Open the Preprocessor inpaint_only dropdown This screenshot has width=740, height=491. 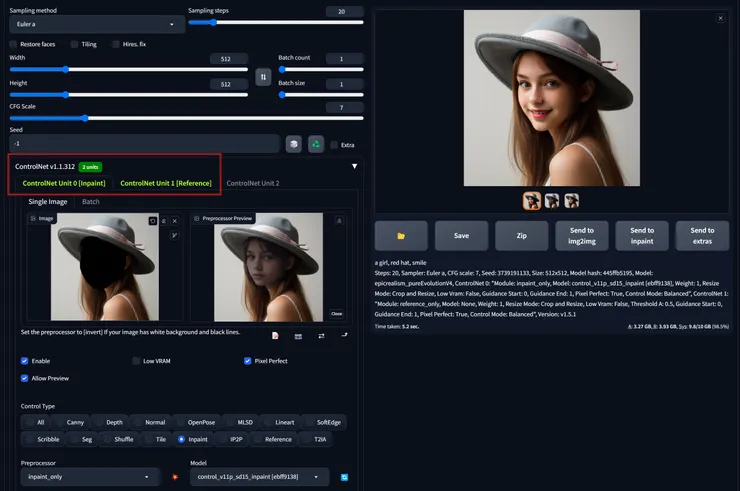pos(90,478)
